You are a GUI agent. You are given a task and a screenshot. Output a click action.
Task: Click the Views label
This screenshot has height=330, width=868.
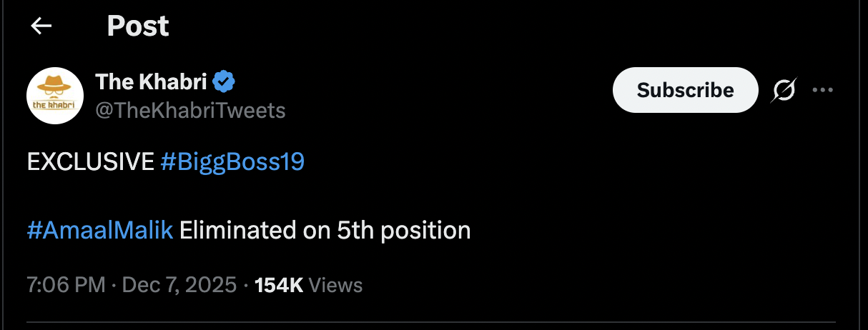coord(336,286)
